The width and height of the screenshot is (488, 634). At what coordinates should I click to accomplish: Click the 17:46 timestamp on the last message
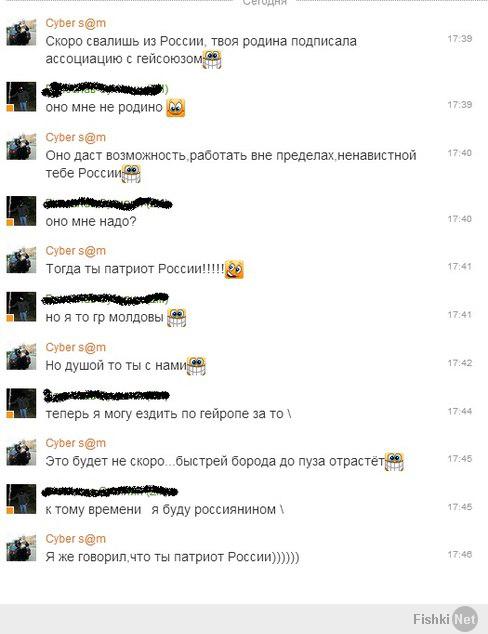click(460, 554)
